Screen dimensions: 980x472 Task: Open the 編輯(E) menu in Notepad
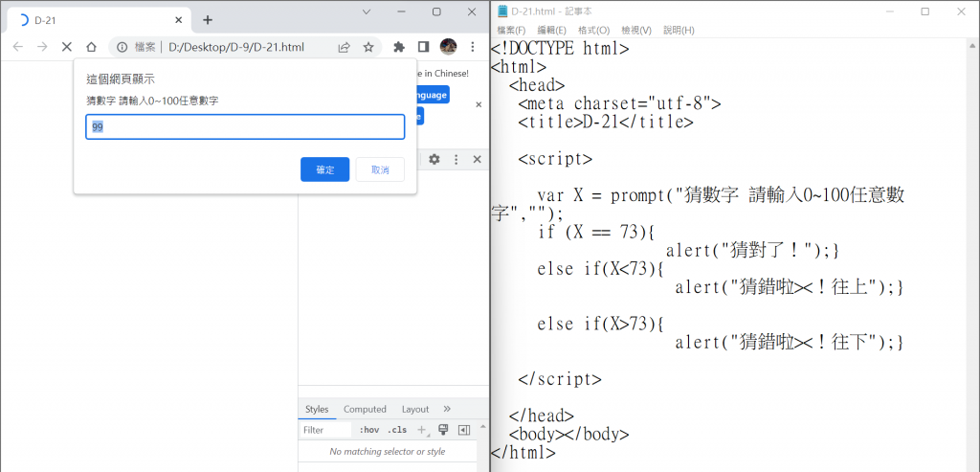click(x=552, y=30)
